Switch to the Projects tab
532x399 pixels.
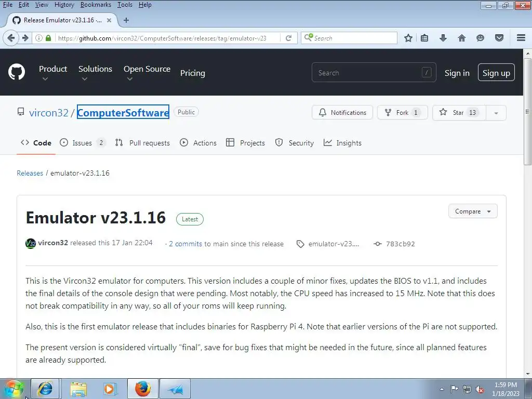245,143
